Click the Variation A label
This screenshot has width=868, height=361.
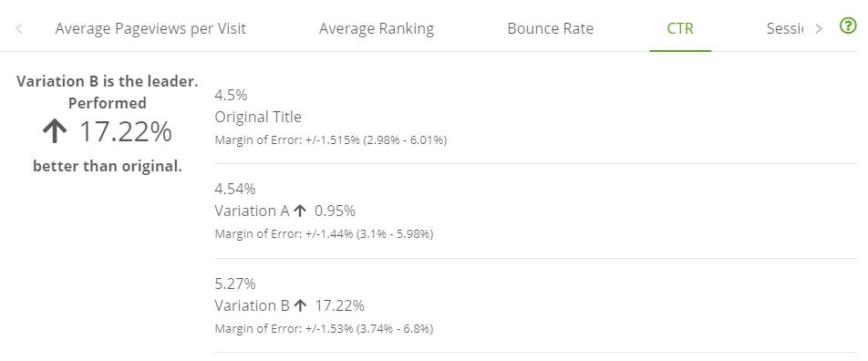click(252, 211)
